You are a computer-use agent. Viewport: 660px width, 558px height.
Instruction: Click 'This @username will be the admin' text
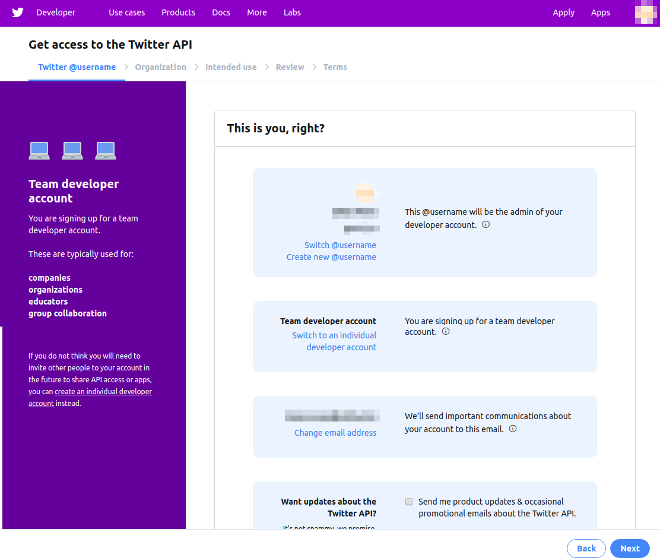[484, 218]
